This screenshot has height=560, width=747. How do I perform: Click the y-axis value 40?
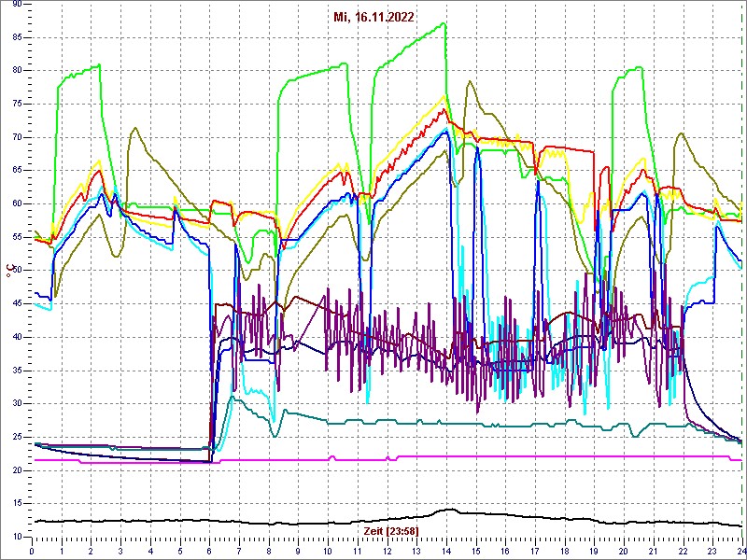click(x=16, y=337)
